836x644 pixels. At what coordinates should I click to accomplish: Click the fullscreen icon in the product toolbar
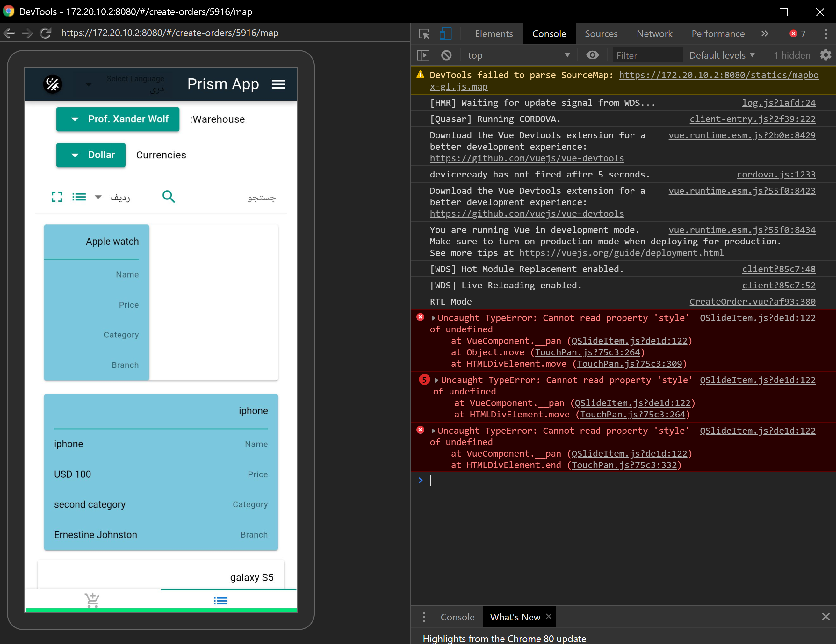[x=57, y=197]
